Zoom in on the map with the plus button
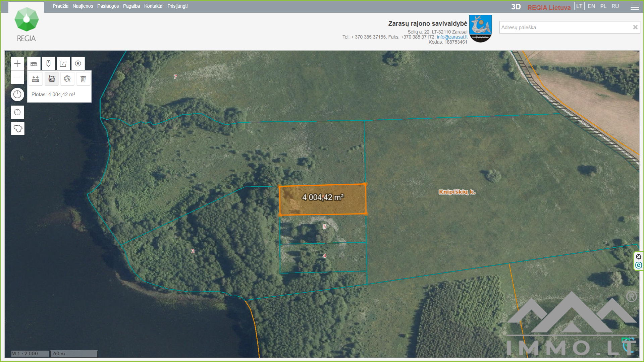Screen dimensions: 644x362 [17, 63]
